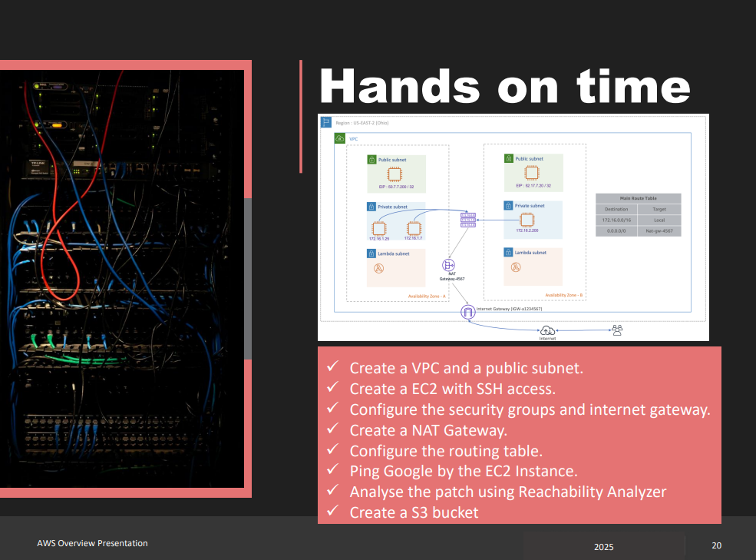Click the slide number 20
756x560 pixels.
716,545
